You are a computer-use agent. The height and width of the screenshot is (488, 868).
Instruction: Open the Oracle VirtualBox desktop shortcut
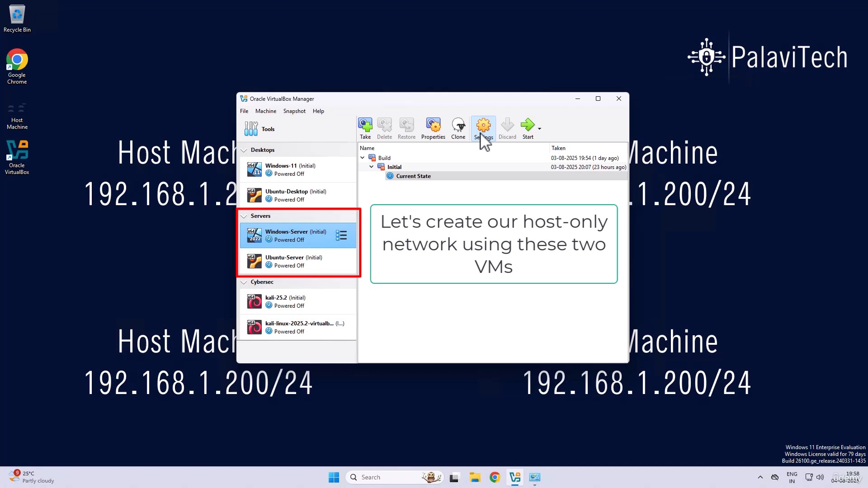[x=17, y=157]
